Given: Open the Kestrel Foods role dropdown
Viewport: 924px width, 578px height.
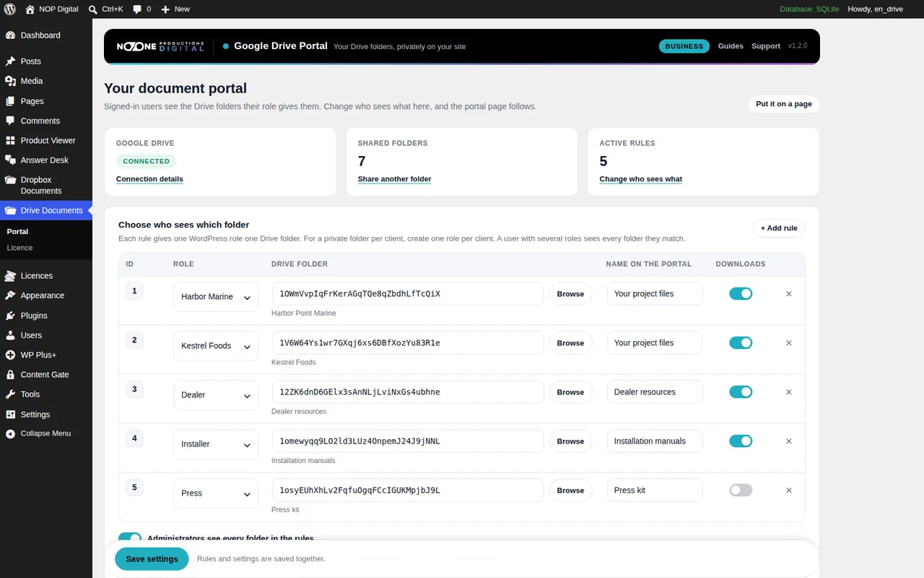Looking at the screenshot, I should pos(216,346).
